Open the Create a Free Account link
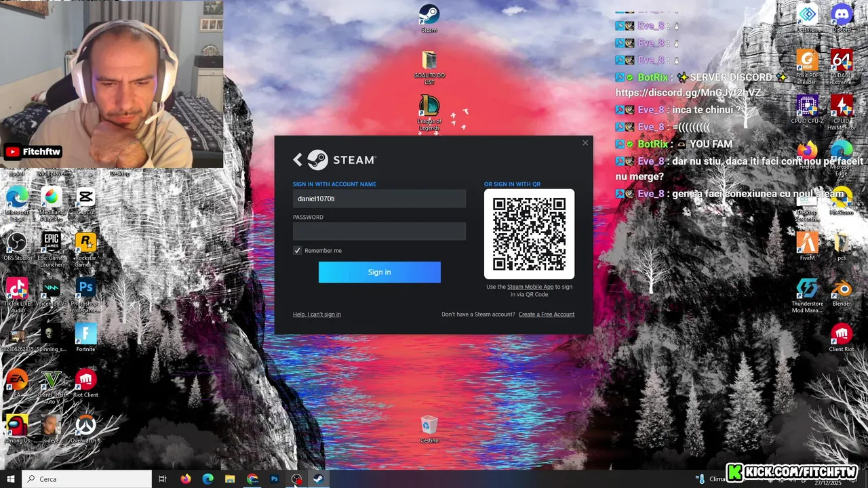The width and height of the screenshot is (868, 488). pos(546,314)
